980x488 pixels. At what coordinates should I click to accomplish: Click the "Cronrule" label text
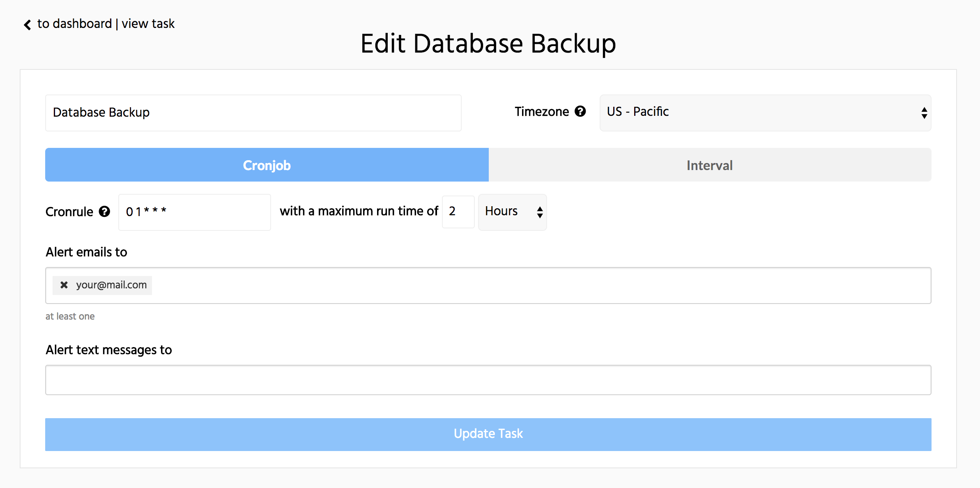69,212
